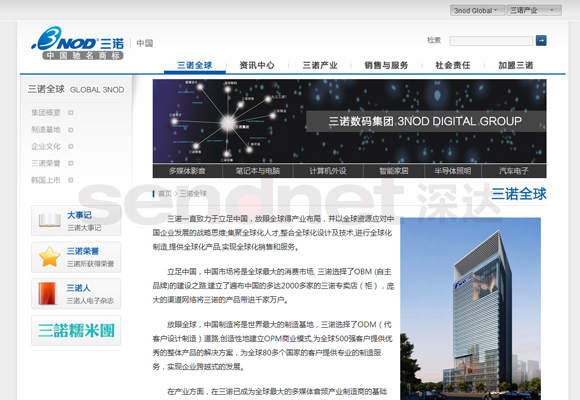Click the red magazine icon beside 三诺人
Viewport: 580px width, 400px height.
[x=48, y=293]
